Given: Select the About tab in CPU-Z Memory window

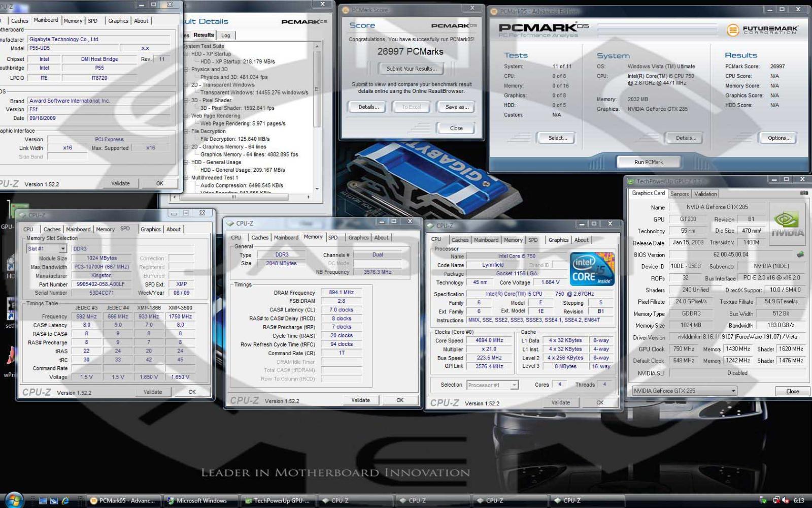Looking at the screenshot, I should pos(382,238).
